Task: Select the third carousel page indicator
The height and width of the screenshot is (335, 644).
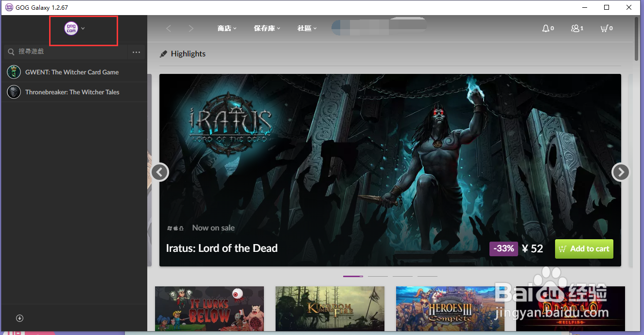Action: point(402,276)
